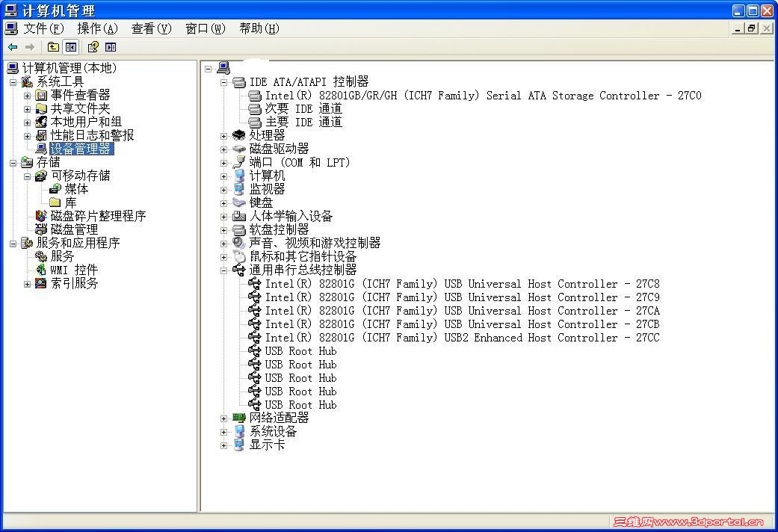The height and width of the screenshot is (532, 778).
Task: Click the 网络适配器 network card icon
Action: 239,418
